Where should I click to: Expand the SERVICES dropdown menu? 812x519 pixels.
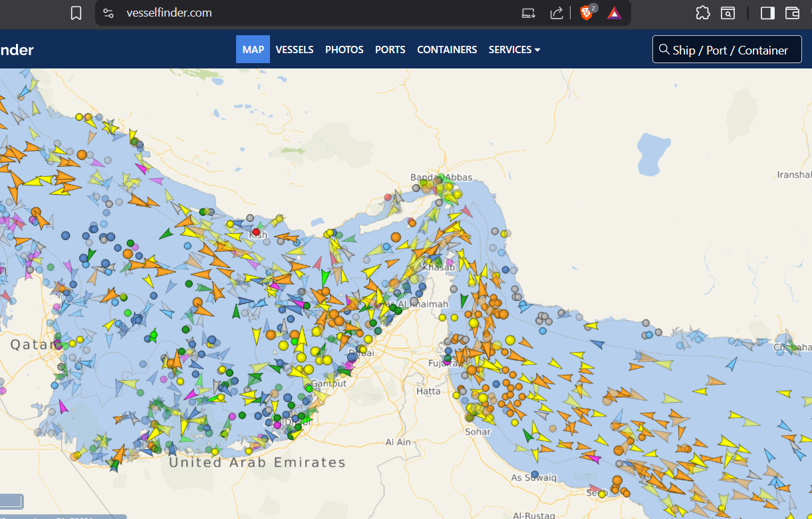(514, 49)
